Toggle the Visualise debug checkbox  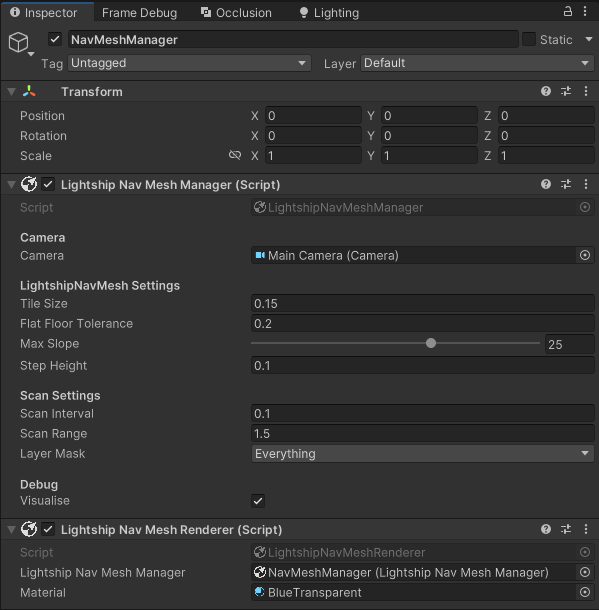pyautogui.click(x=258, y=501)
